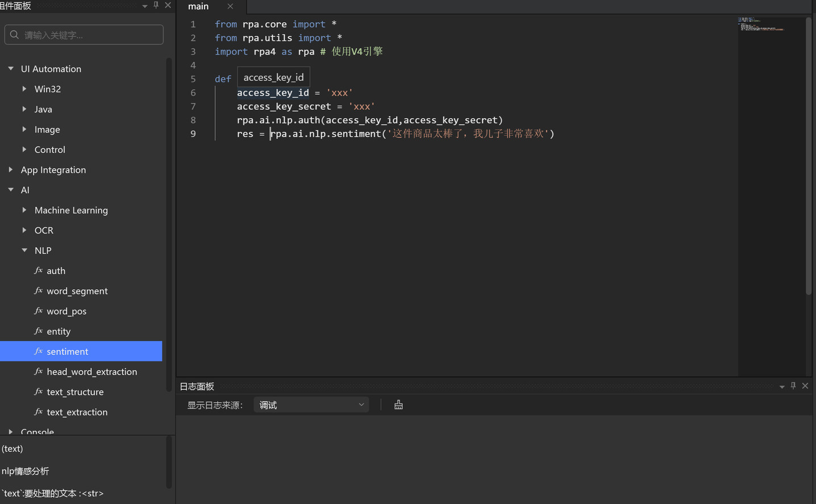Open the log source dropdown
Viewport: 816px width, 504px height.
click(x=311, y=405)
